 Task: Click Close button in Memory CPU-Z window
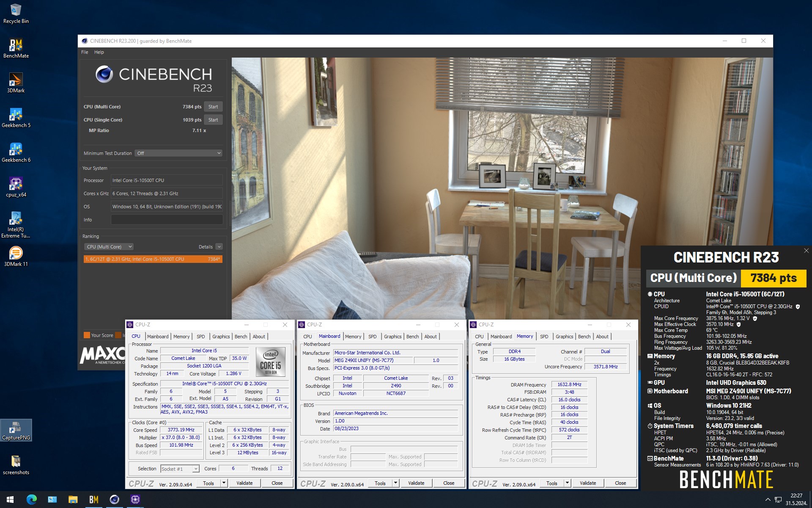click(620, 483)
